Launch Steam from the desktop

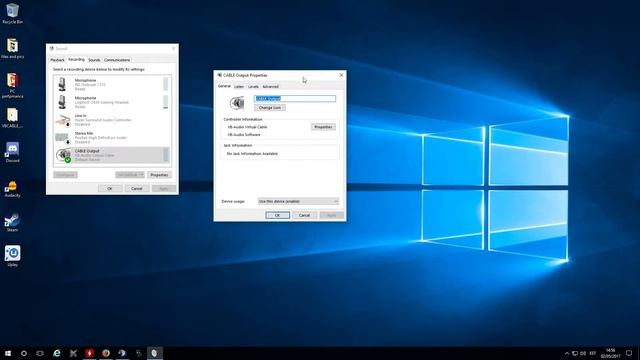12,222
